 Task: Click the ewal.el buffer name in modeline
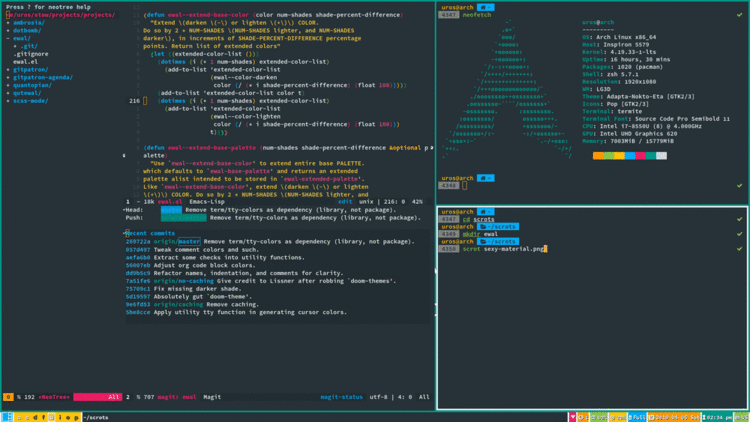point(170,202)
